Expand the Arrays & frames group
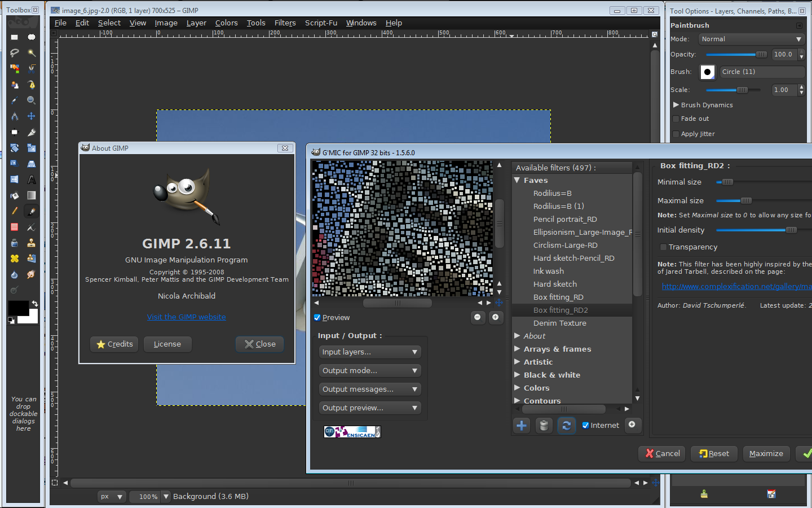 pyautogui.click(x=517, y=349)
